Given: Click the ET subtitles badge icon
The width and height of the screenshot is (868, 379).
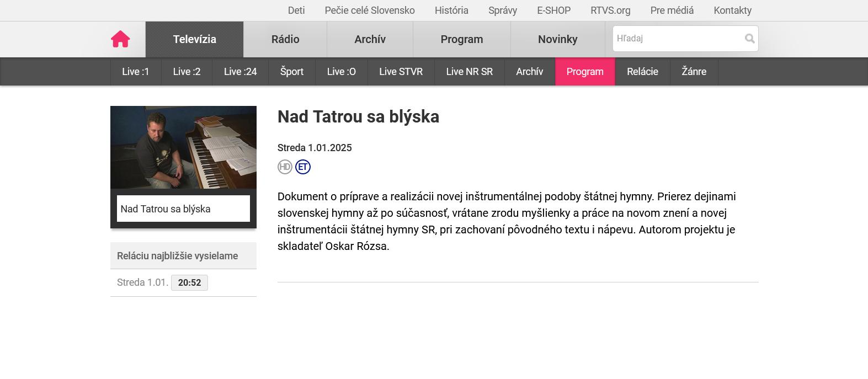Looking at the screenshot, I should (303, 167).
